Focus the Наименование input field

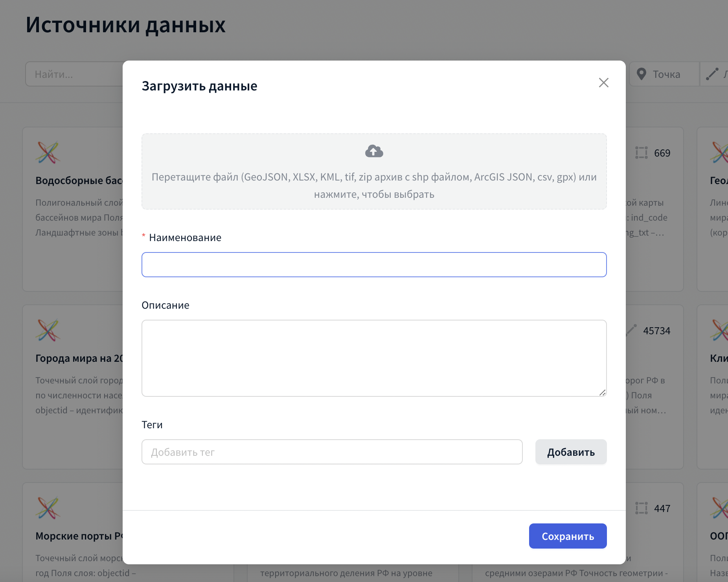[x=374, y=265]
